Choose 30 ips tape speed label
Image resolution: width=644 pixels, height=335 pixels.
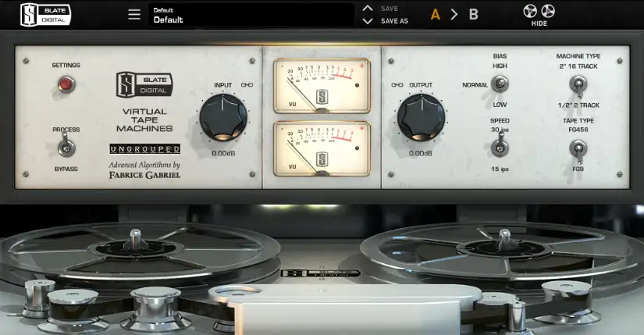(x=500, y=130)
